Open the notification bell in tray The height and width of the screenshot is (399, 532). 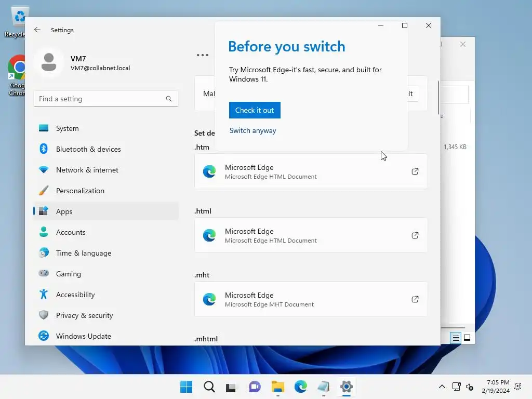pyautogui.click(x=518, y=387)
